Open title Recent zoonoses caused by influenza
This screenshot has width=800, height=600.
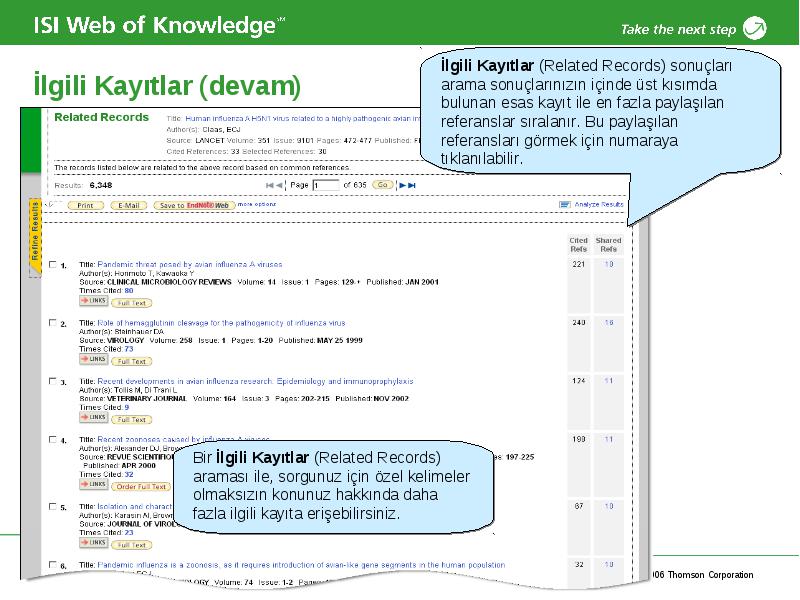(184, 439)
